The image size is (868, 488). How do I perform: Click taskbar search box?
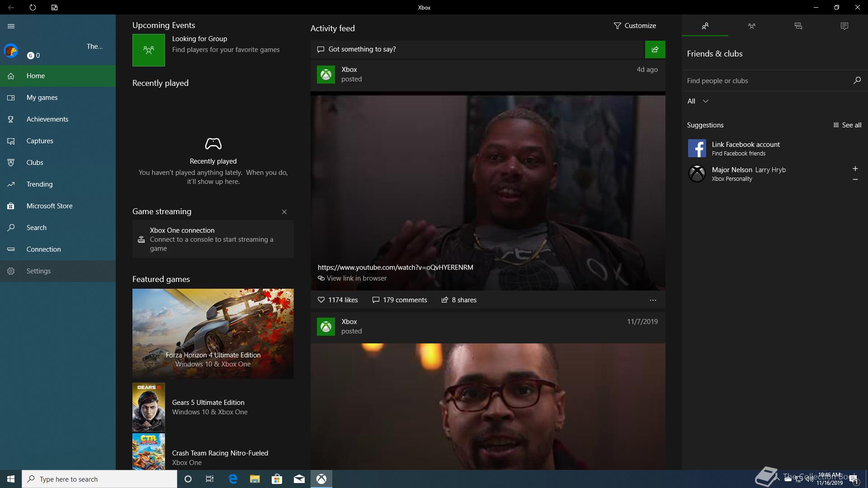(99, 479)
